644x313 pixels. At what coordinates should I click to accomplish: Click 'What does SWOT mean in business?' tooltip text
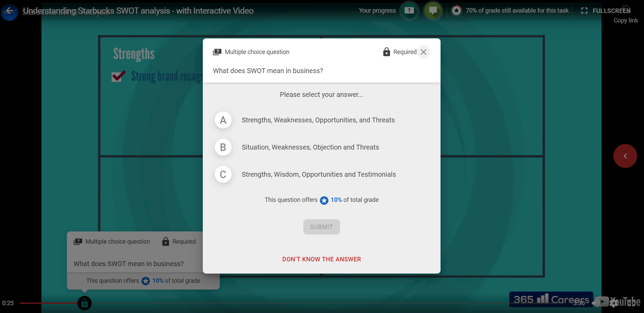coord(129,264)
